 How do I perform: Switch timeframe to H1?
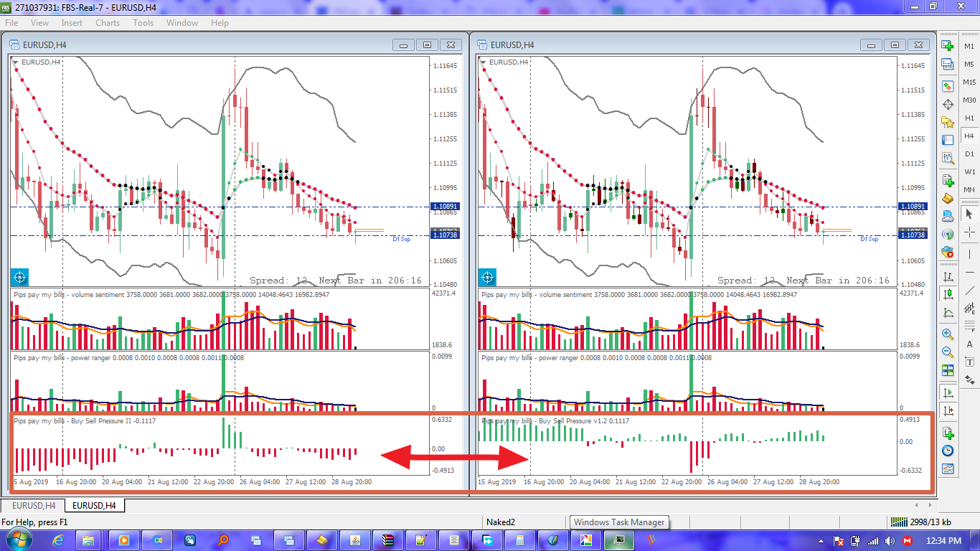969,118
